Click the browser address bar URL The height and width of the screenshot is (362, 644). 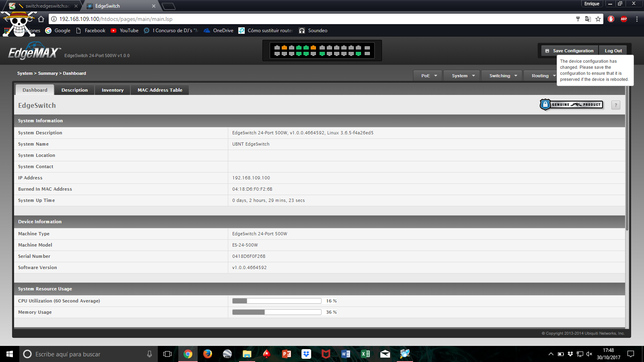116,19
